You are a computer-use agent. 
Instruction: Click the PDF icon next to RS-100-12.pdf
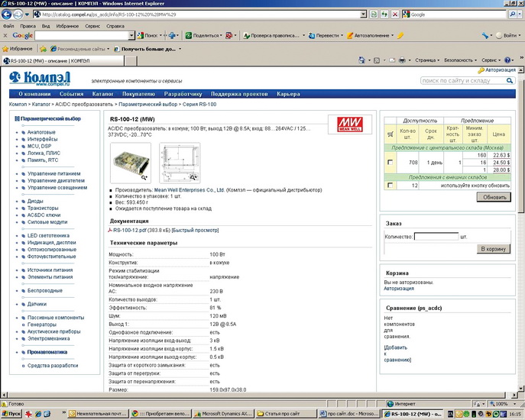coord(110,231)
